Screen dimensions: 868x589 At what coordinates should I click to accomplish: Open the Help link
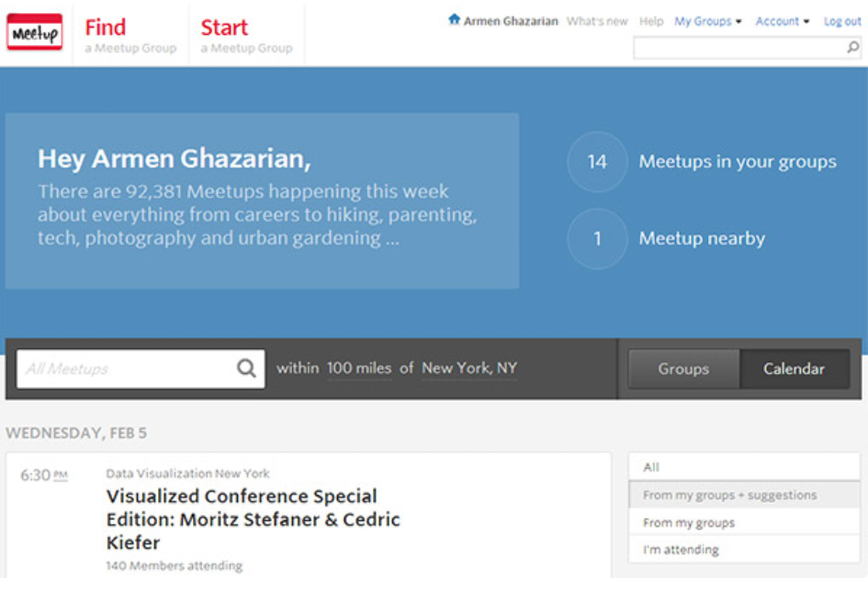651,21
